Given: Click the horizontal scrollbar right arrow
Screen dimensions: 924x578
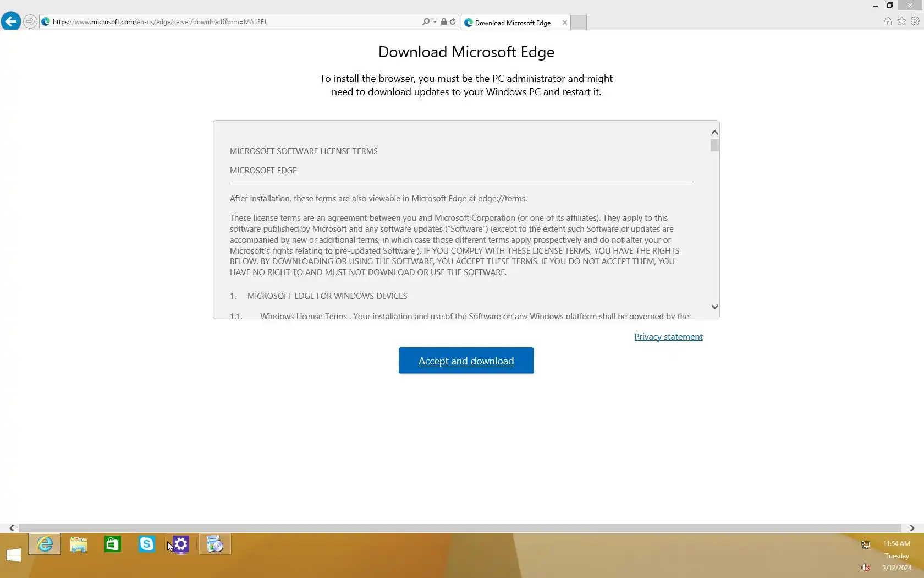Looking at the screenshot, I should (912, 528).
